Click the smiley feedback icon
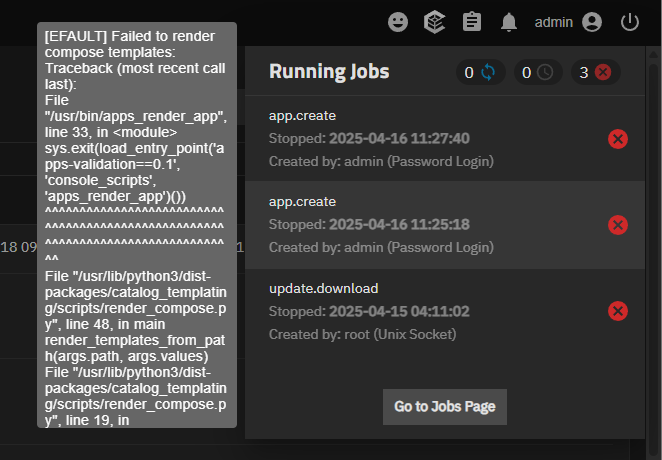662x460 pixels. tap(398, 22)
